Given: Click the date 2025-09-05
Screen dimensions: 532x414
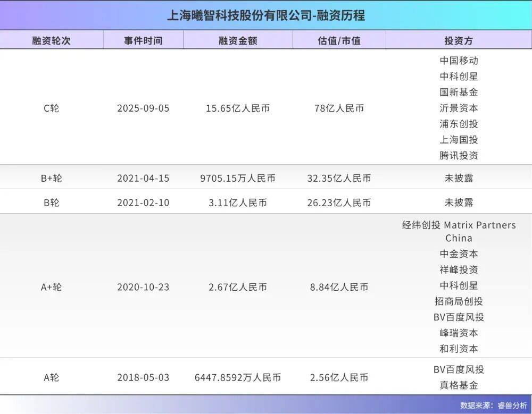Looking at the screenshot, I should (143, 108).
